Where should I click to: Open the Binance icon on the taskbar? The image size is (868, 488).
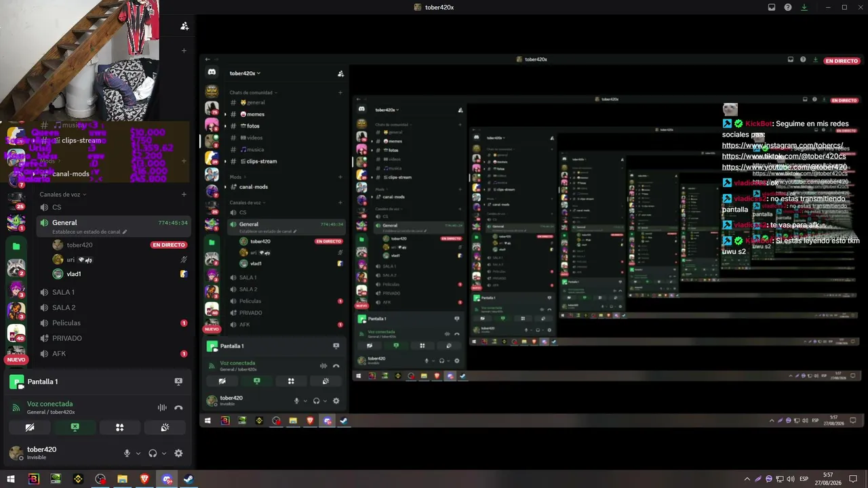tap(78, 479)
